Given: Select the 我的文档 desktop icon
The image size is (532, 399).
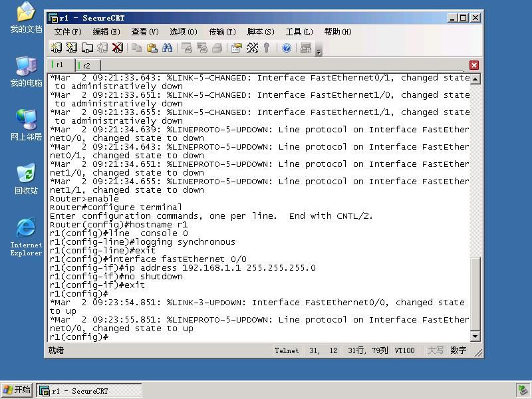Looking at the screenshot, I should pyautogui.click(x=26, y=18).
